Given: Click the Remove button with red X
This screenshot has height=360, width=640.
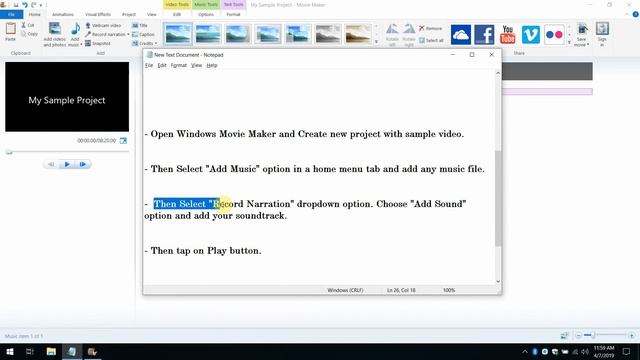Looking at the screenshot, I should tap(430, 28).
